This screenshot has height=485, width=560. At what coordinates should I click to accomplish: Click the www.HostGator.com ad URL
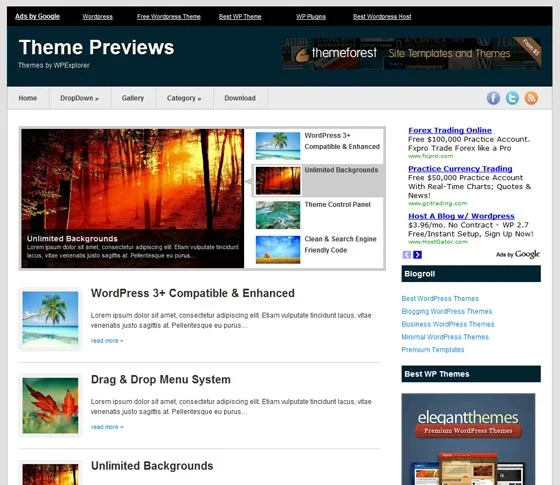click(438, 242)
